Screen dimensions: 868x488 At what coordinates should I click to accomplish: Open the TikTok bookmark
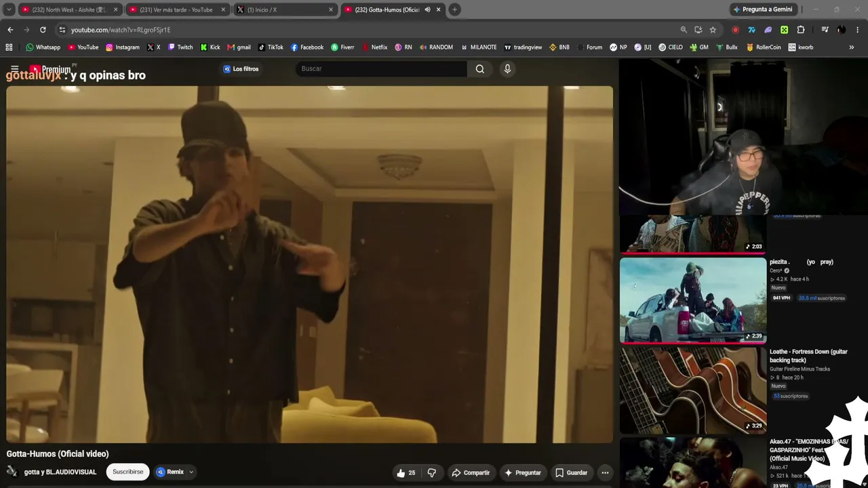(271, 47)
